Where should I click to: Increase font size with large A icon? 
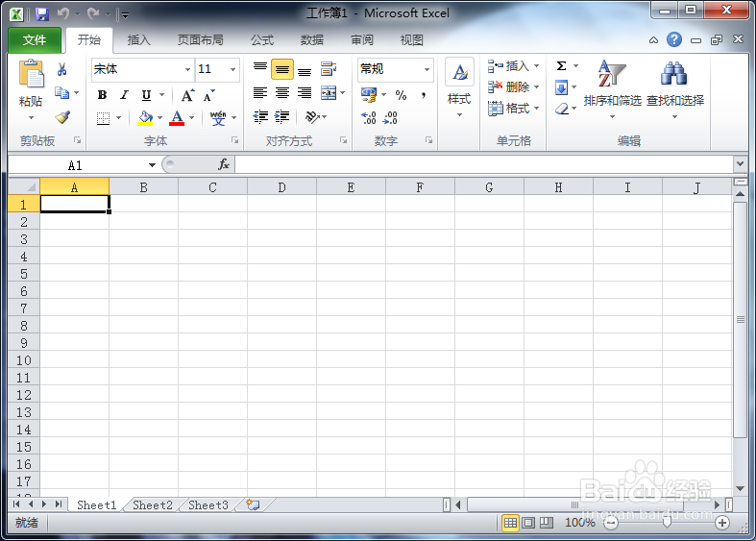tap(187, 95)
